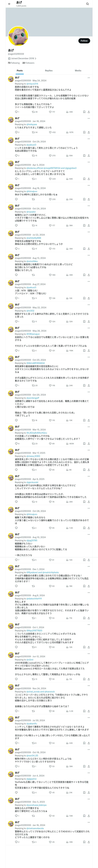Image resolution: width=98 pixels, height=868 pixels.
Task: Bookmark the Aug 13, 2024 post
Action: click(84, 275)
